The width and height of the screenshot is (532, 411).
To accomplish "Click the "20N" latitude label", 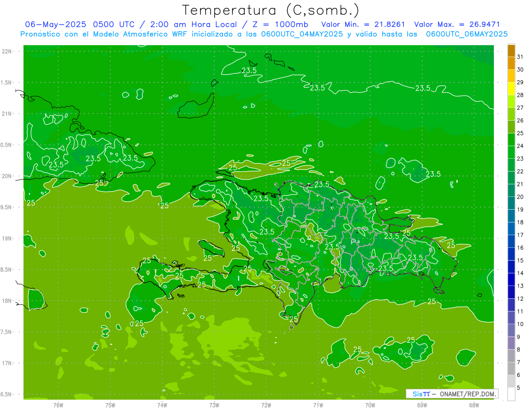I will (8, 176).
